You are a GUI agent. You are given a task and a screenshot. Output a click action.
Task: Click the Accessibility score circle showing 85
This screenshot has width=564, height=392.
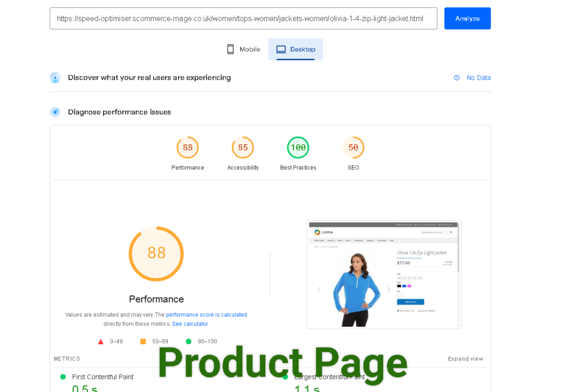[x=242, y=147]
